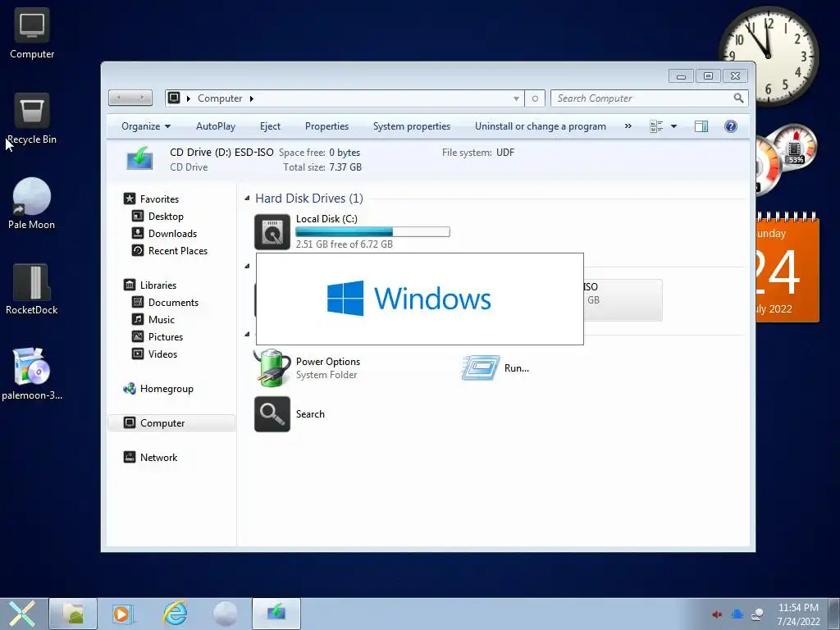Viewport: 840px width, 630px height.
Task: Collapse the Hard Disk Drives group
Action: point(247,199)
